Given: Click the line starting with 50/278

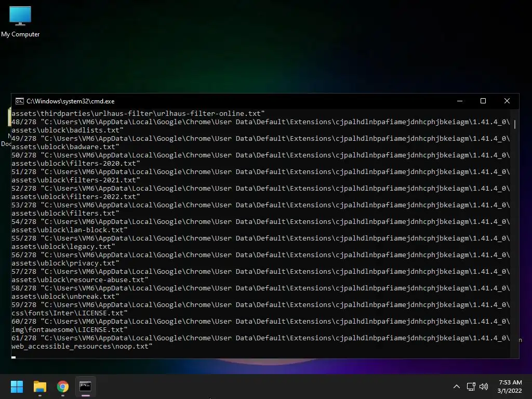Looking at the screenshot, I should coord(261,155).
